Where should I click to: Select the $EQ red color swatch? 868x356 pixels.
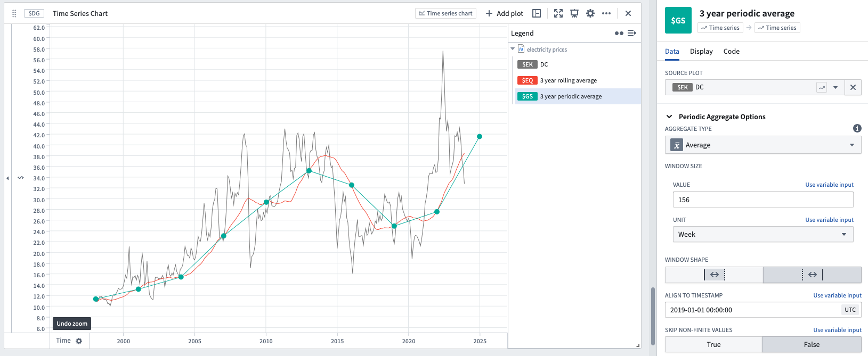click(x=527, y=80)
